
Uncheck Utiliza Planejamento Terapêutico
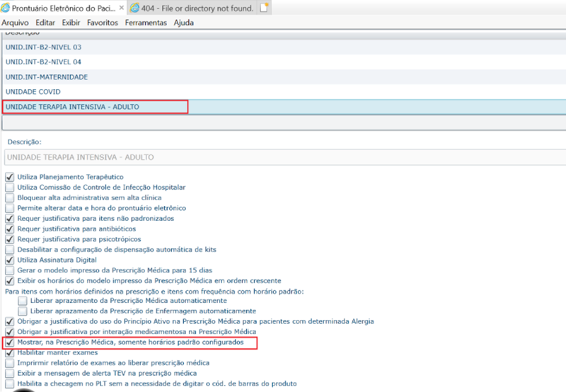[10, 177]
